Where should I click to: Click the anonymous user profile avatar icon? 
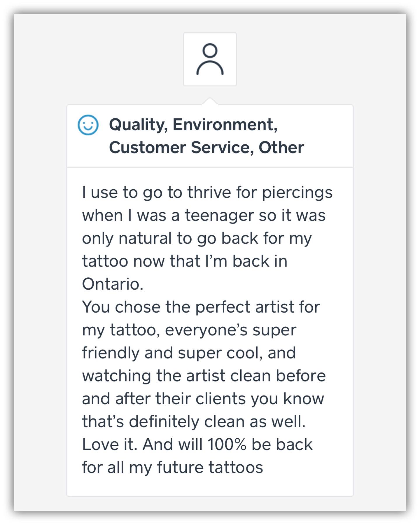tap(210, 59)
